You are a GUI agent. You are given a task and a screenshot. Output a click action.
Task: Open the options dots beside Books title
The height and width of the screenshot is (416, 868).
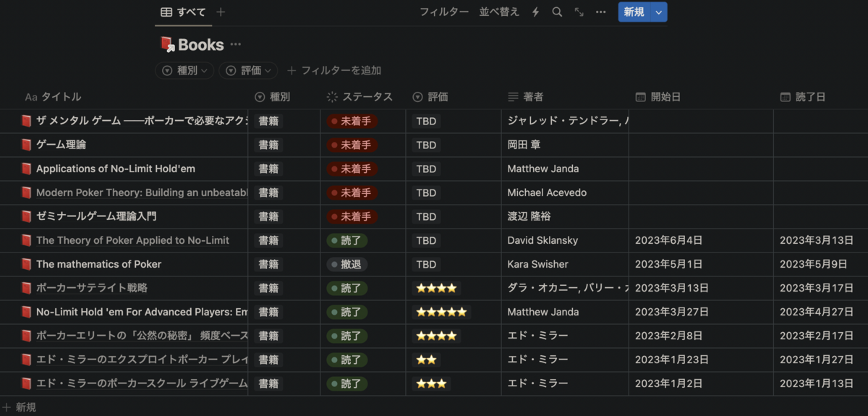coord(236,45)
